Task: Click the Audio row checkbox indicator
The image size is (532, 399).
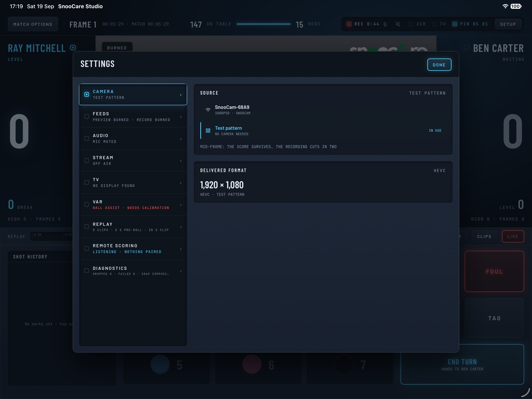Action: pyautogui.click(x=87, y=138)
